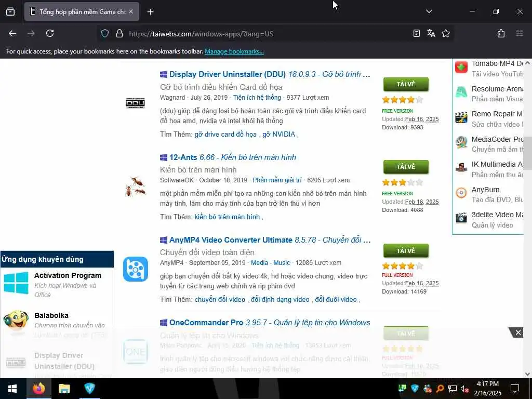Screen dimensions: 532x399
Task: Click Balabolka smiley headphone icon
Action: point(16,320)
